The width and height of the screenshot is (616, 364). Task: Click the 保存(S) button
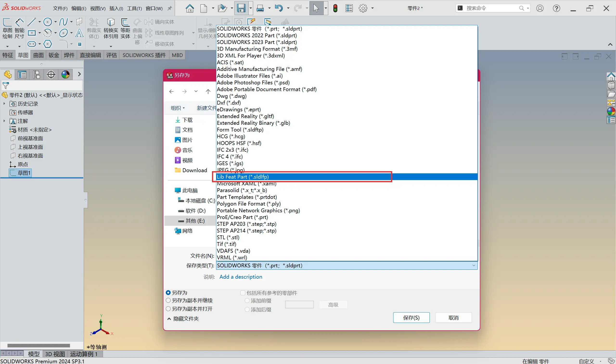point(411,318)
